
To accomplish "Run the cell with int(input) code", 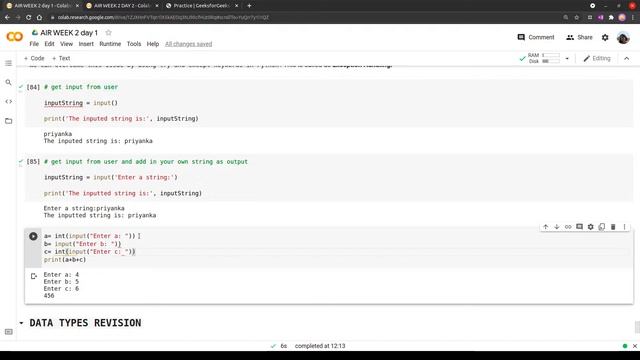I will 33,236.
